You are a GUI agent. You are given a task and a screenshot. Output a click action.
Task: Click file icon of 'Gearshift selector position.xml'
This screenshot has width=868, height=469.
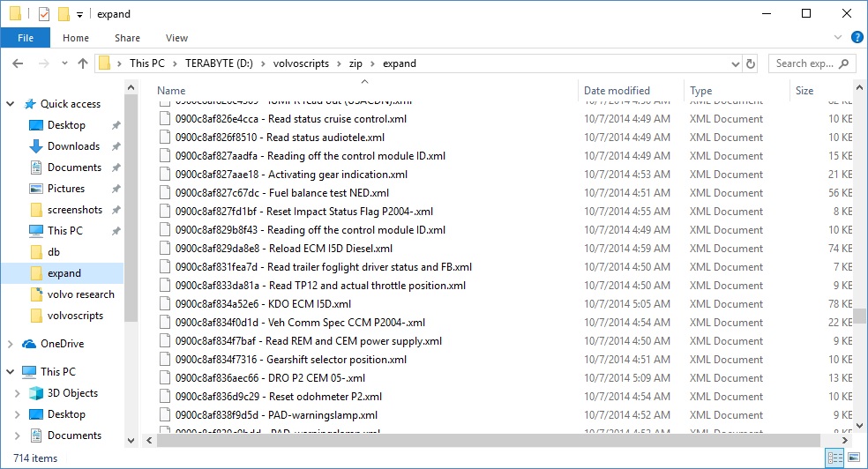tap(164, 360)
